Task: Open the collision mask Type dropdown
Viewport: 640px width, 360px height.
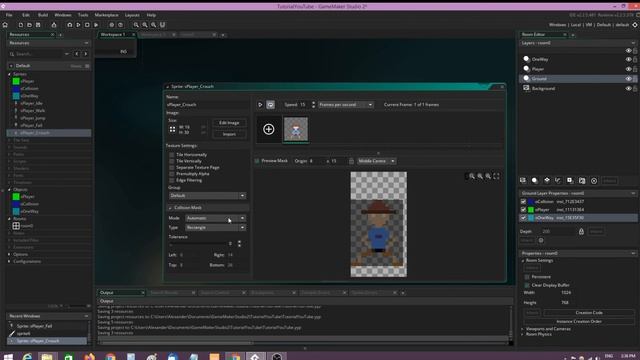Action: point(215,228)
